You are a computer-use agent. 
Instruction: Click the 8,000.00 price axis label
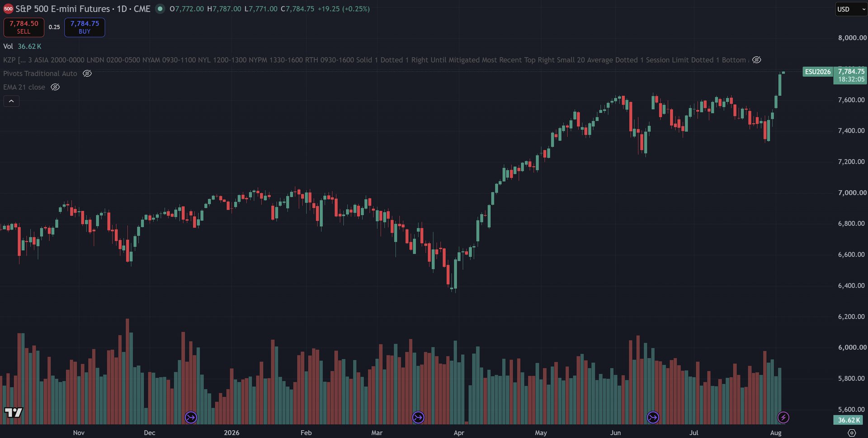[852, 38]
